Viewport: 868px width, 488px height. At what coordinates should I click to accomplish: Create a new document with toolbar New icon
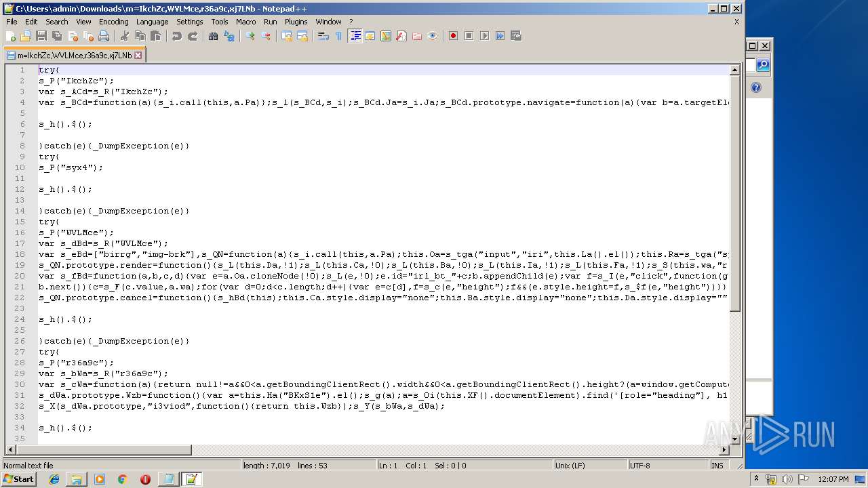pos(10,36)
